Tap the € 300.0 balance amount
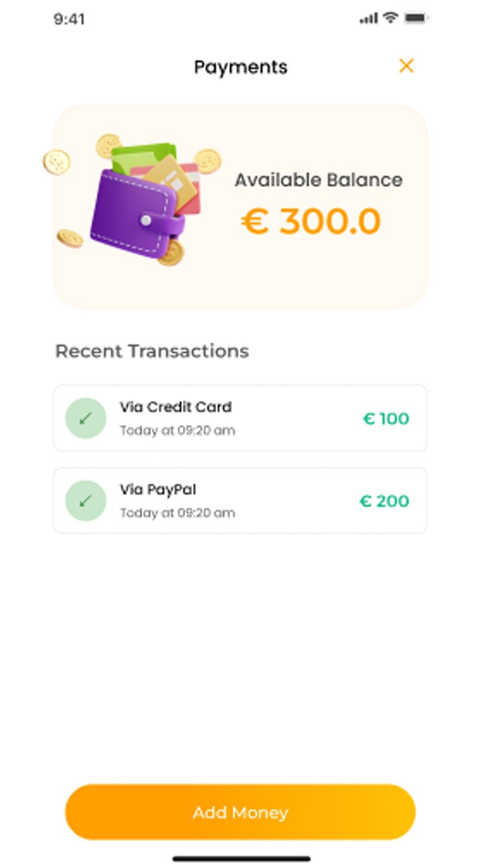 311,222
